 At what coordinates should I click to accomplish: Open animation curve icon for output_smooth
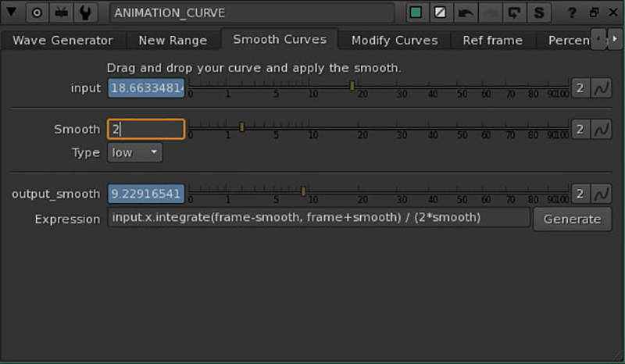pyautogui.click(x=601, y=194)
